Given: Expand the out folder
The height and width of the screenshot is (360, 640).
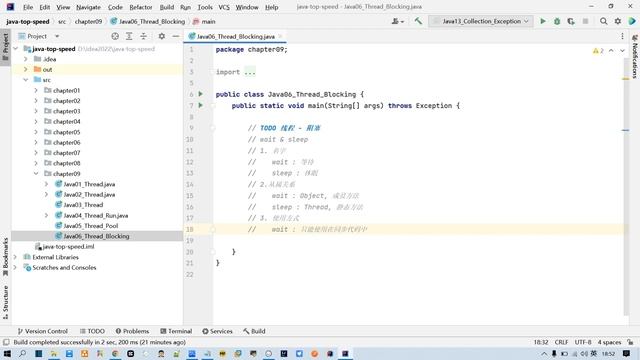Looking at the screenshot, I should (x=26, y=69).
